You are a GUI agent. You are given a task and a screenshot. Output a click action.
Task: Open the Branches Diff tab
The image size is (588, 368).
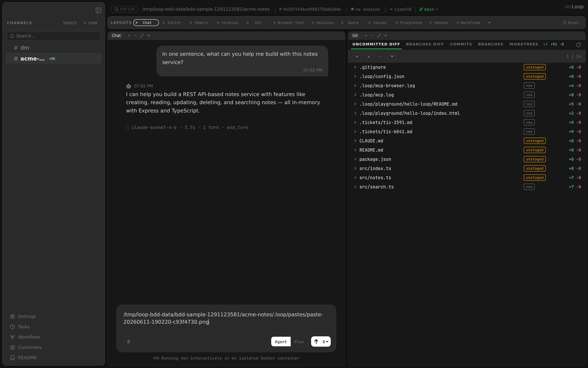(x=425, y=44)
